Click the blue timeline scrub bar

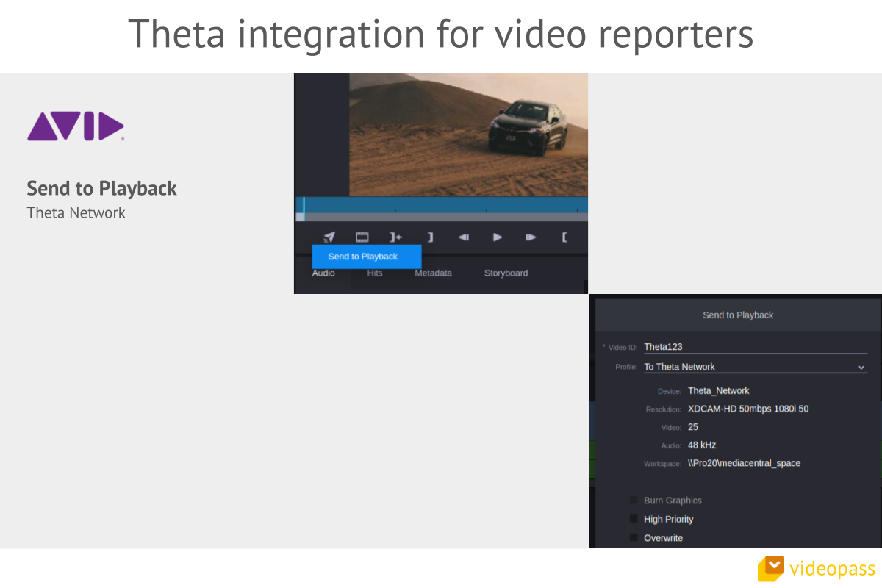442,205
